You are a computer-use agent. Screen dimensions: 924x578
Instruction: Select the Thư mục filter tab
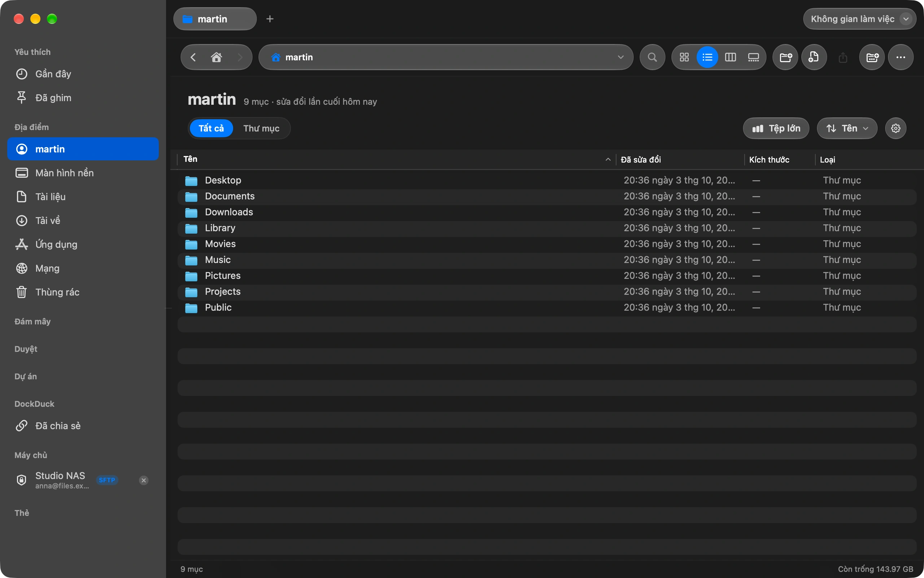(x=262, y=129)
